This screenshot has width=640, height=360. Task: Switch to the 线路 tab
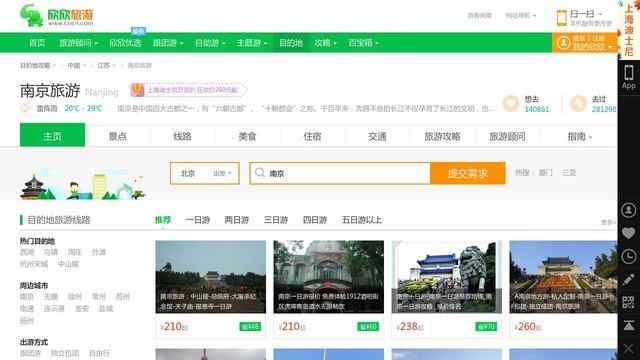pyautogui.click(x=182, y=136)
